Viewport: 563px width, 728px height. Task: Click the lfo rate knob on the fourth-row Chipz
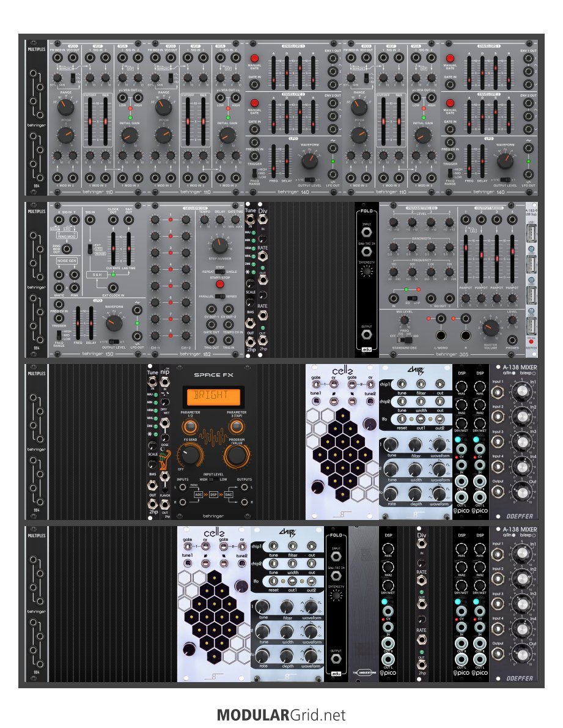pos(262,655)
